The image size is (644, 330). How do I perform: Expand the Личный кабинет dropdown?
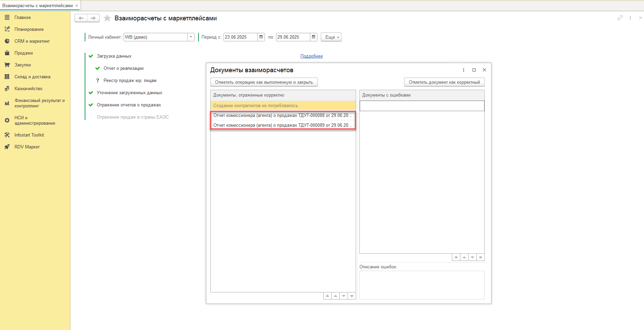pyautogui.click(x=191, y=37)
